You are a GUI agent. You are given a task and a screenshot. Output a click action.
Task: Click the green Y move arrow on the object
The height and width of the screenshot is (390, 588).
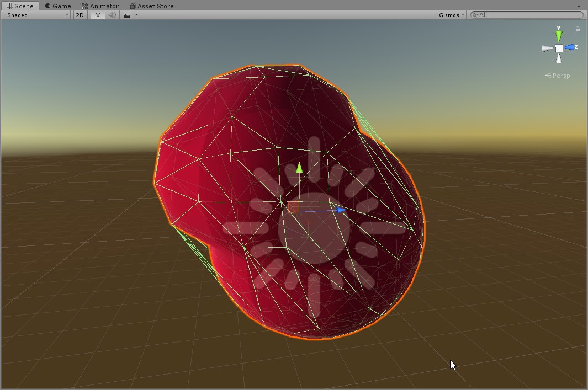[299, 168]
